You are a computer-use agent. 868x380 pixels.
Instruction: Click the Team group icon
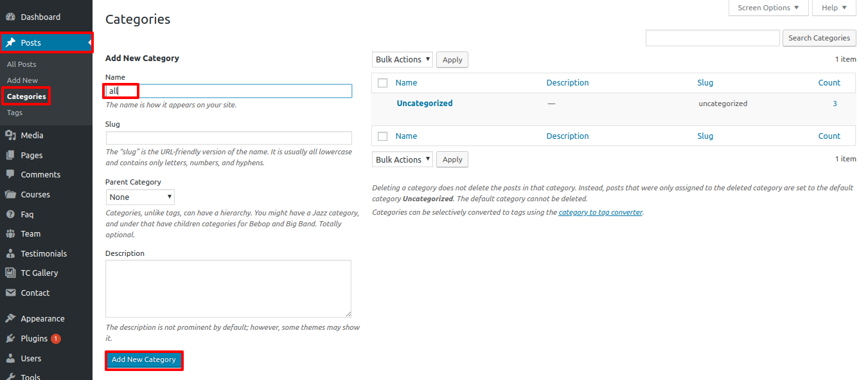click(10, 234)
